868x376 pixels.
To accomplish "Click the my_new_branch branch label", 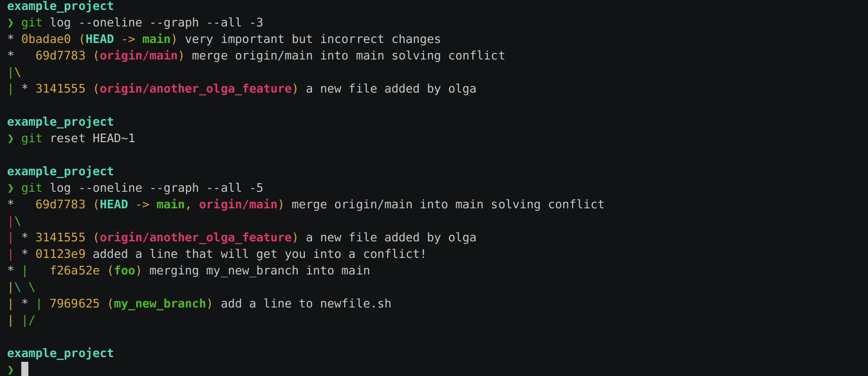I will coord(160,304).
